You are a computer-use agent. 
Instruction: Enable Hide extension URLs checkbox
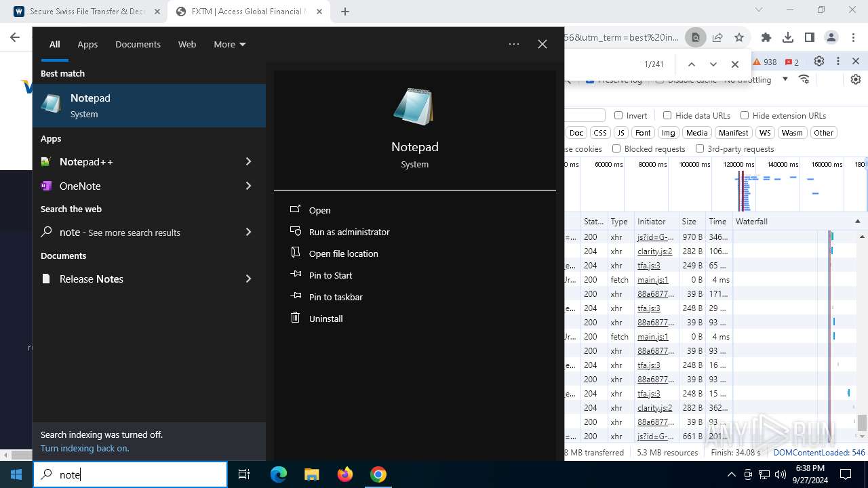(745, 115)
